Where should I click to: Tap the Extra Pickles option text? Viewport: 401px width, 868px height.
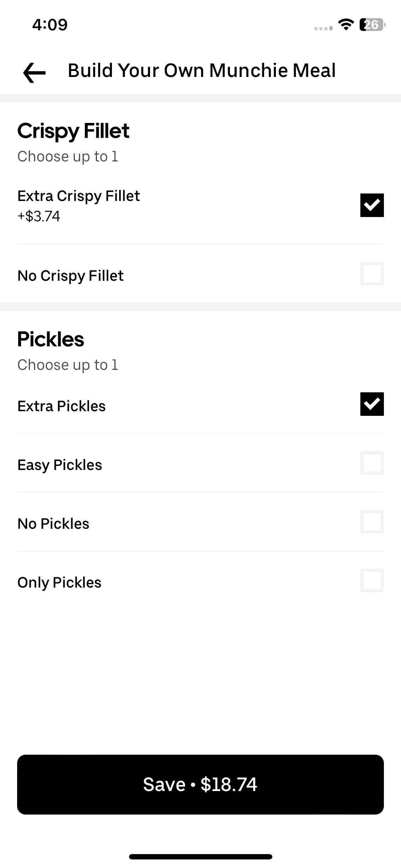click(62, 406)
